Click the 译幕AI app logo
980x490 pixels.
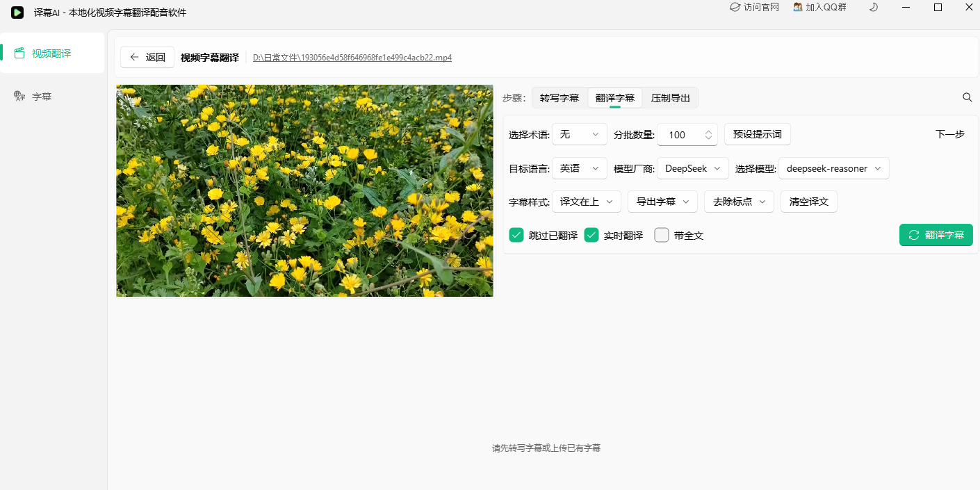(x=17, y=13)
